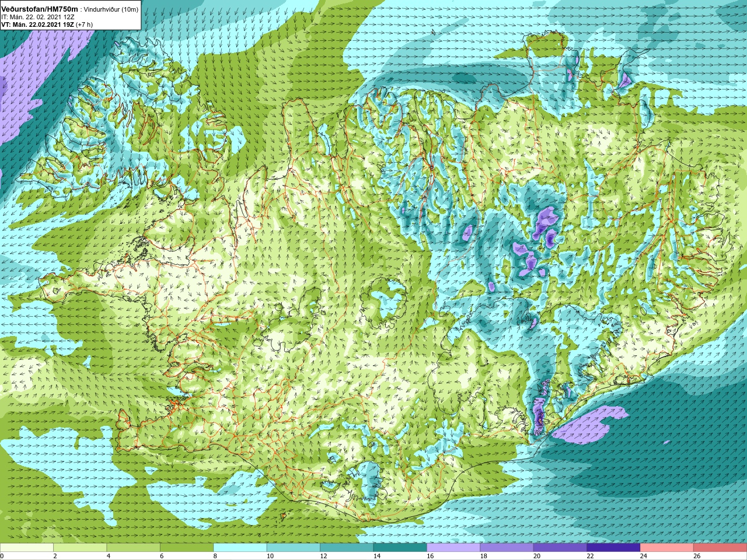
Task: Click the legend label "26"
Action: pyautogui.click(x=697, y=556)
